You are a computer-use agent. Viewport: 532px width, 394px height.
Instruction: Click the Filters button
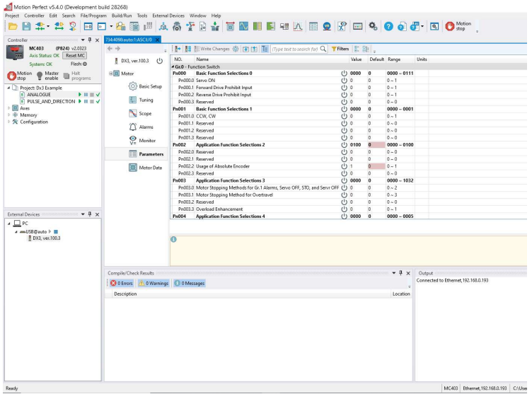pos(340,49)
